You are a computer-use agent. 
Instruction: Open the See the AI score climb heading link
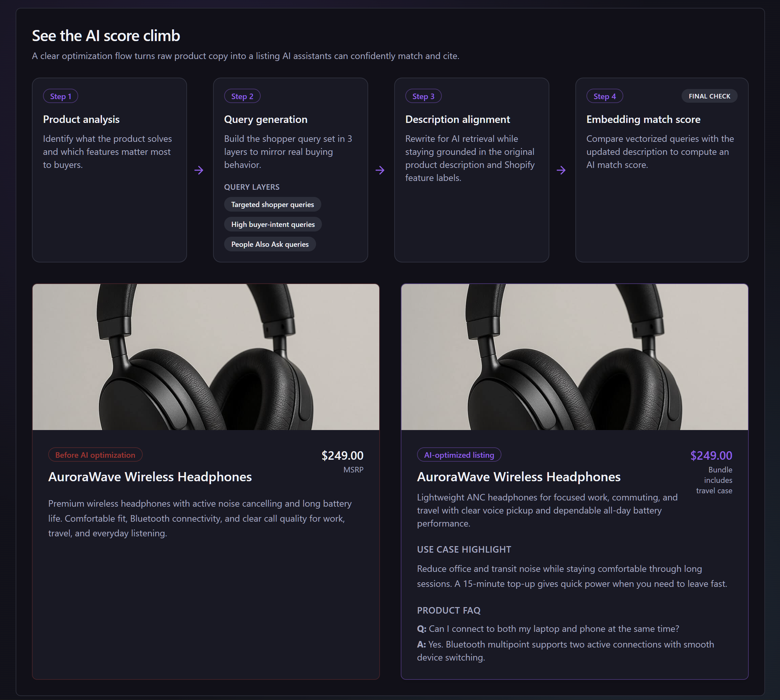point(106,36)
